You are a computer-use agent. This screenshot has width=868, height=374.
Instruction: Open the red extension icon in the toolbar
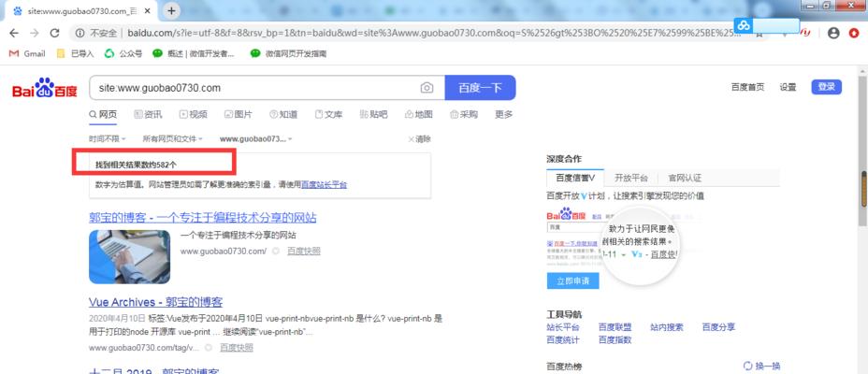[x=806, y=34]
